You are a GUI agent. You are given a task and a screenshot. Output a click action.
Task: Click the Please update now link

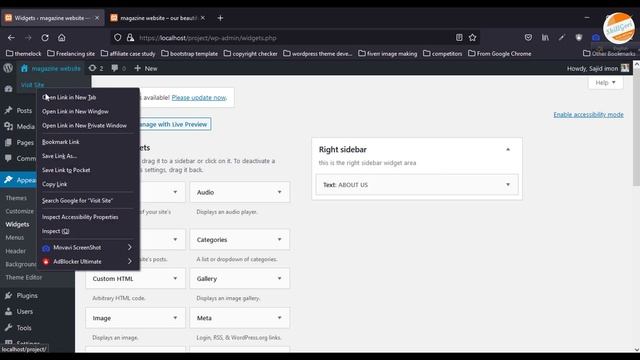(x=199, y=98)
